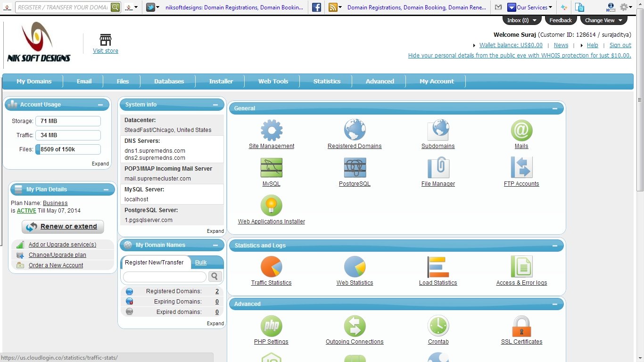Open the Change/Upgrade plan link
The height and width of the screenshot is (362, 644).
[x=57, y=255]
